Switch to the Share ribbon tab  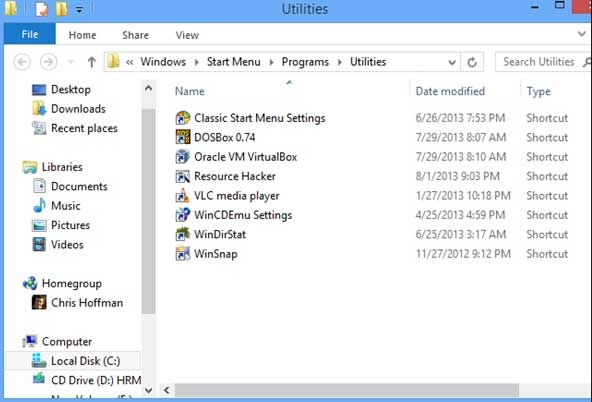coord(135,35)
